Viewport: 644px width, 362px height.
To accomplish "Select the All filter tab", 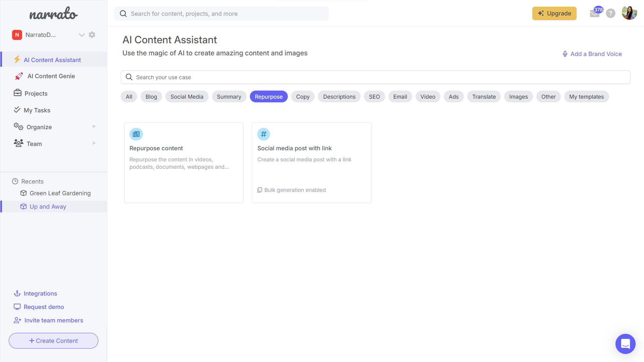I will click(129, 97).
